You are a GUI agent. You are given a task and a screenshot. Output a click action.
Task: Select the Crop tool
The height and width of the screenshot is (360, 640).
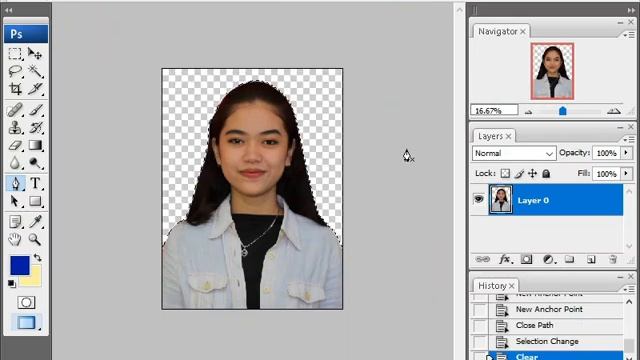[x=15, y=89]
